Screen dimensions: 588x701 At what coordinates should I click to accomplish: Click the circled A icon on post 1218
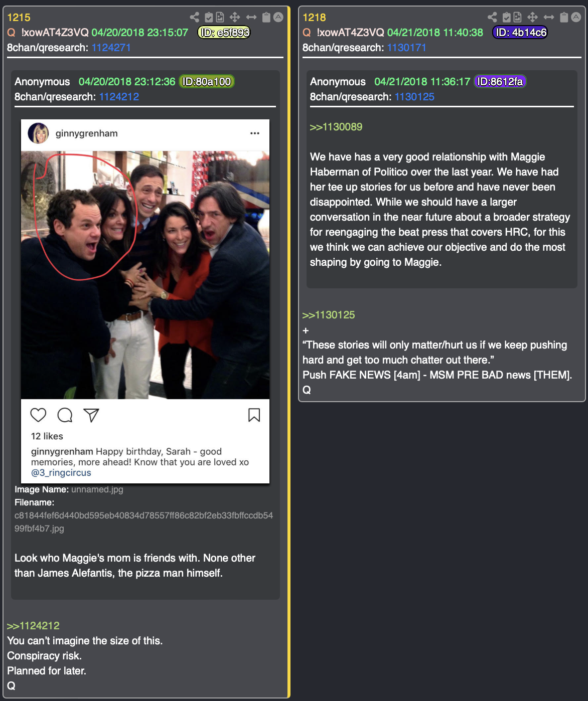pos(576,18)
